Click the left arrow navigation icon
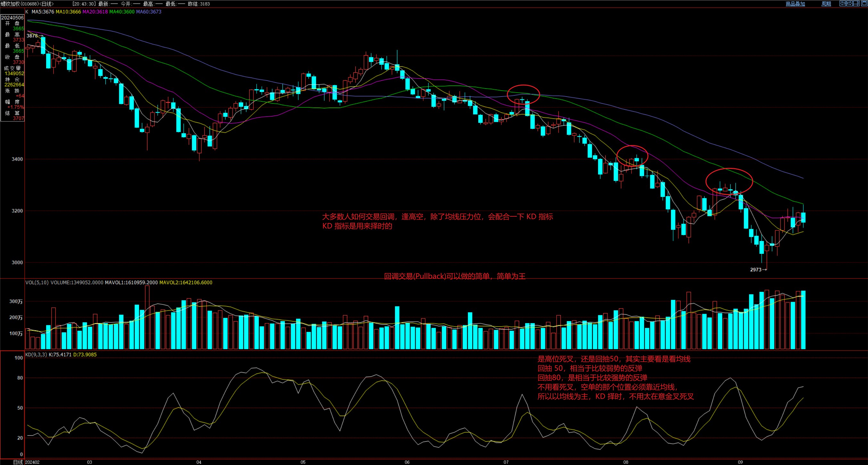Screen dimensions: 868x465 pos(843,4)
